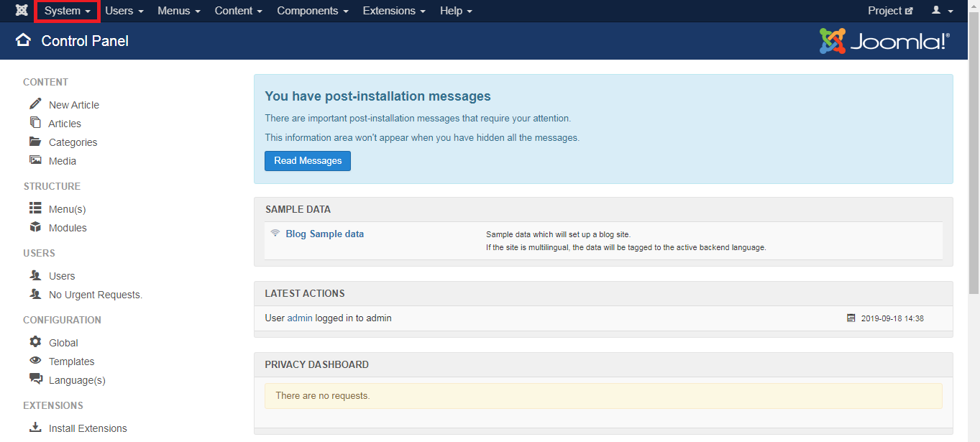Click the 2019-09-18 14:38 timestamp
Viewport: 980px width, 442px height.
(892, 318)
